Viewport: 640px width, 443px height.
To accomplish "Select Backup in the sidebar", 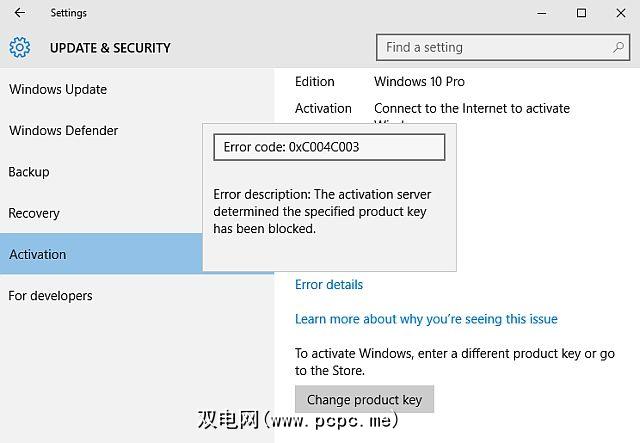I will pyautogui.click(x=29, y=172).
